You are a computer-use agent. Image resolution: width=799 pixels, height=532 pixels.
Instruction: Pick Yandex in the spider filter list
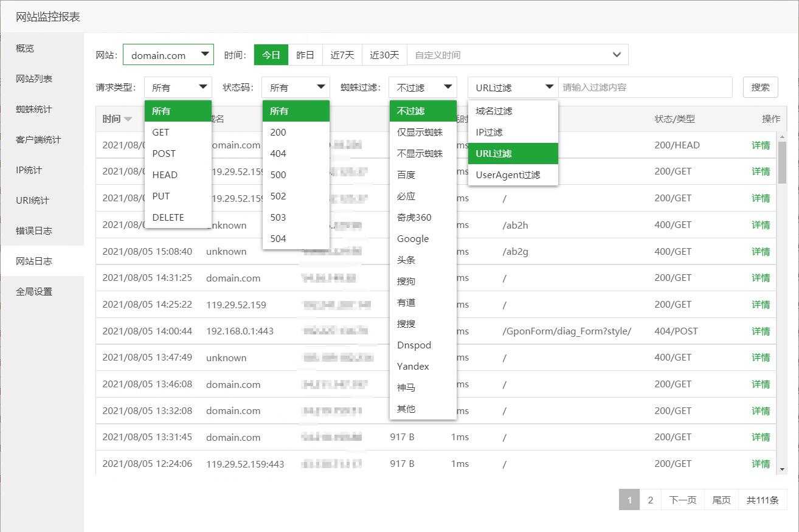[x=423, y=367]
